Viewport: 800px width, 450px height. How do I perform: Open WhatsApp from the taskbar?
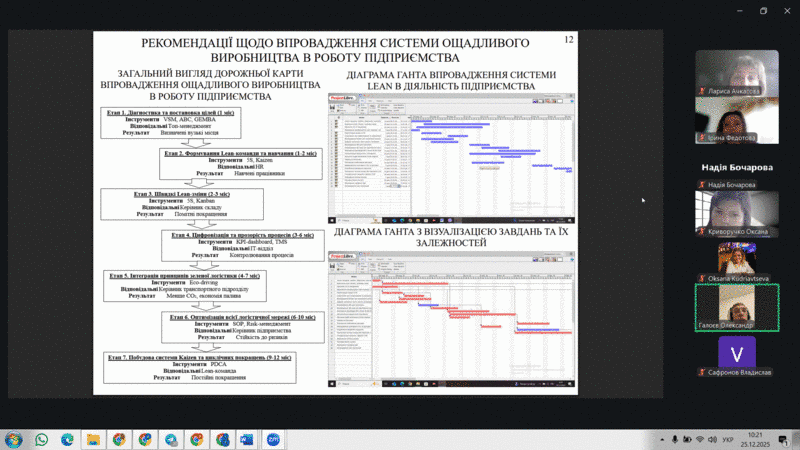point(42,439)
